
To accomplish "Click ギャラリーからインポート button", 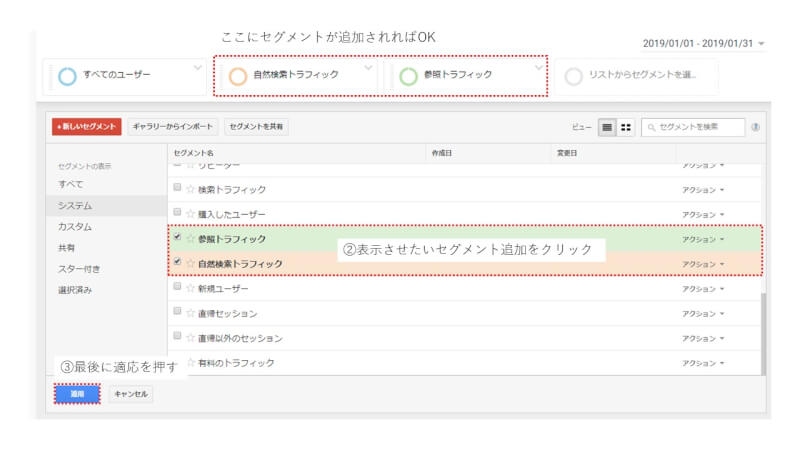I will click(x=173, y=127).
